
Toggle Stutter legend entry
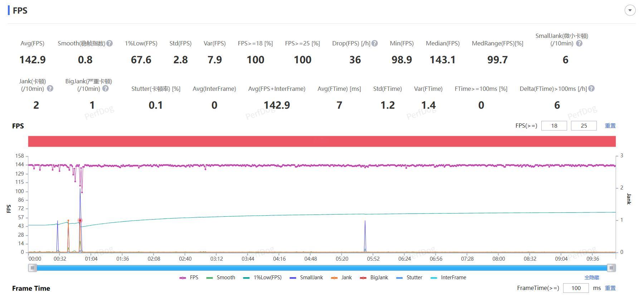(x=409, y=277)
